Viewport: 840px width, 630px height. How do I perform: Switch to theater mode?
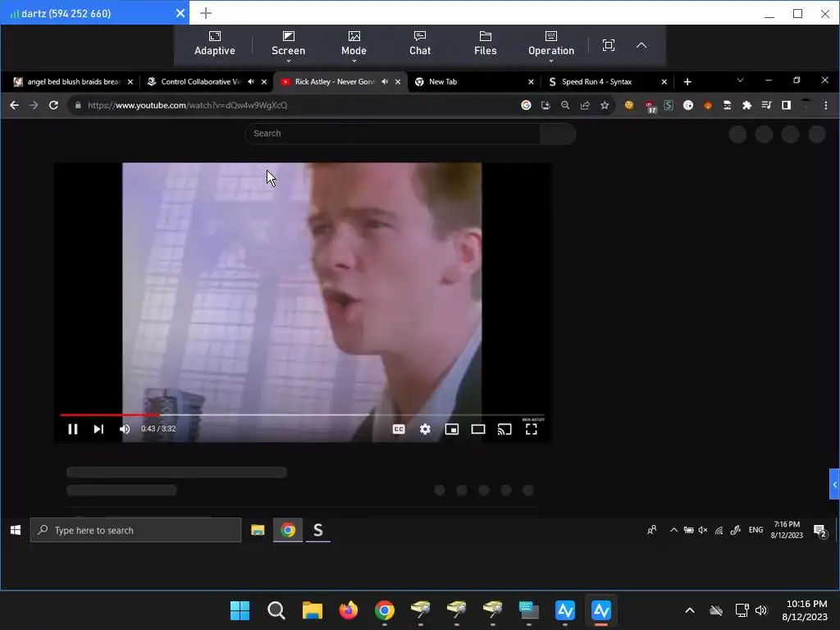(x=478, y=429)
